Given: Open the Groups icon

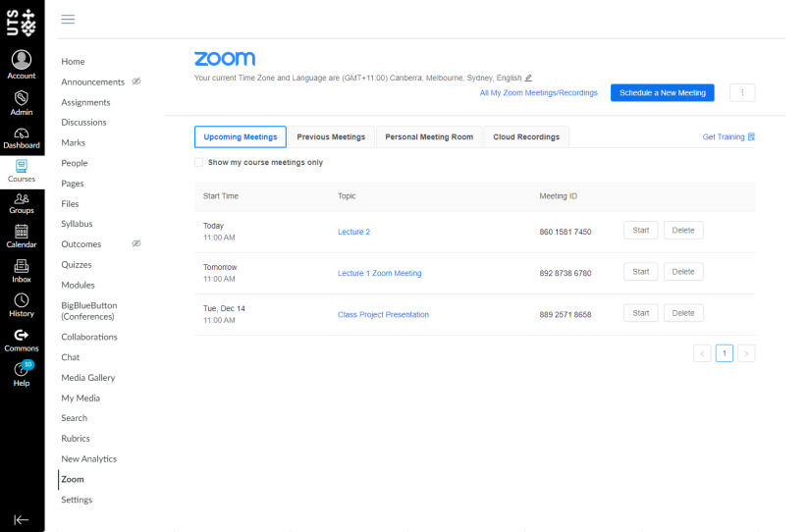Looking at the screenshot, I should [22, 199].
